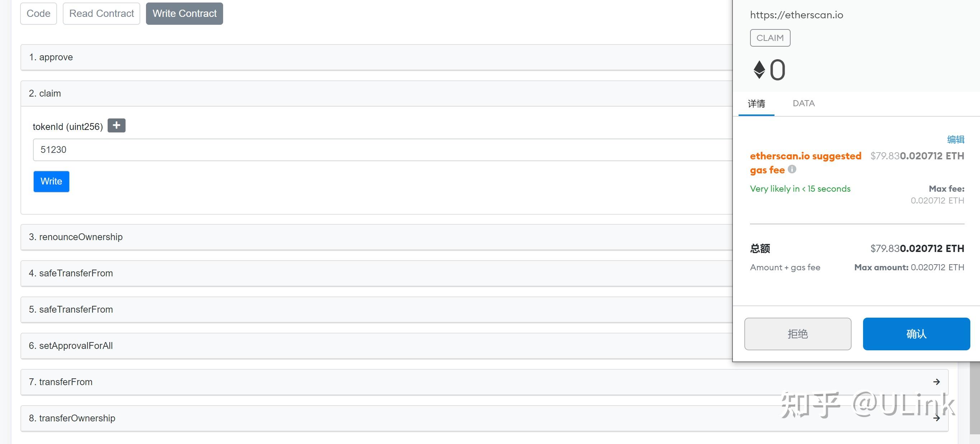This screenshot has width=980, height=444.
Task: Expand the renounceOwnership section
Action: click(377, 237)
